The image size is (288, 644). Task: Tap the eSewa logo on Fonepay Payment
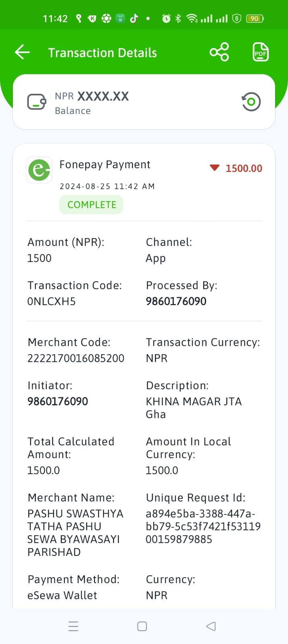click(x=39, y=170)
